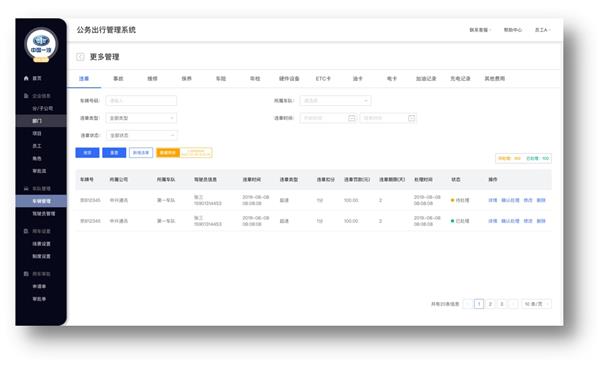This screenshot has width=600, height=367.
Task: Click 修改 in the 待处理 row
Action: click(528, 200)
